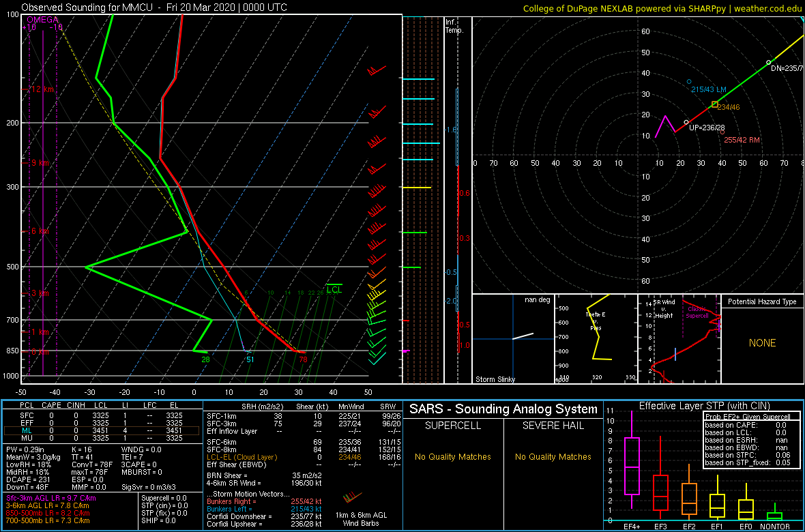This screenshot has height=532, width=805.
Task: Click 'Corfidi Upshear = 236/28 kt' line
Action: click(265, 524)
